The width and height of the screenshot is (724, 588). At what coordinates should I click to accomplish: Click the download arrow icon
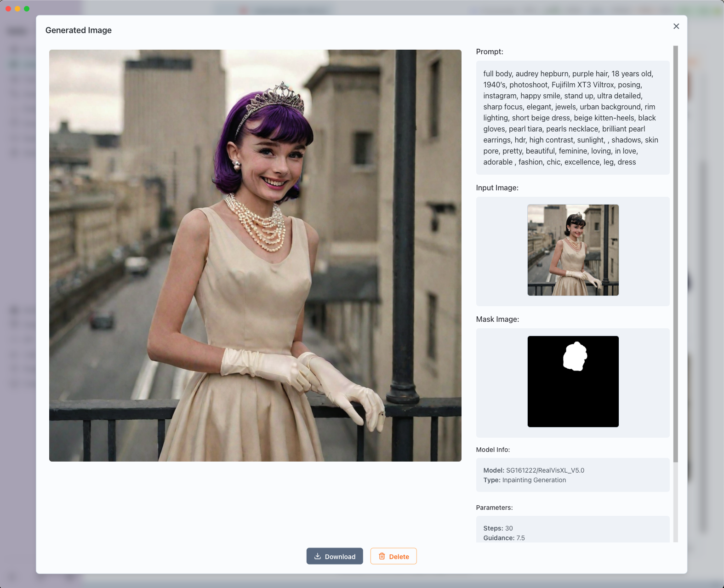(x=317, y=556)
